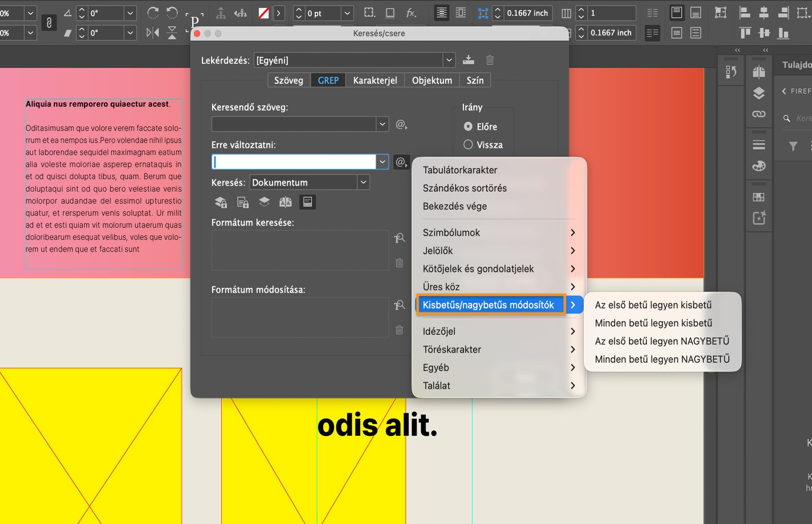Image resolution: width=812 pixels, height=524 pixels.
Task: Choose Minden betű legyen NAGYBETŰ
Action: click(x=663, y=360)
